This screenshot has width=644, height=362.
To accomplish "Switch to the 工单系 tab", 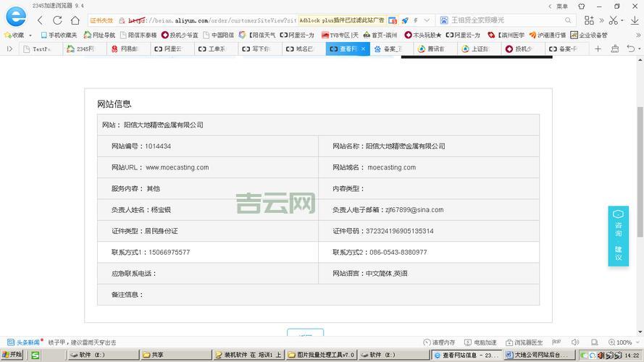I will coord(215,49).
